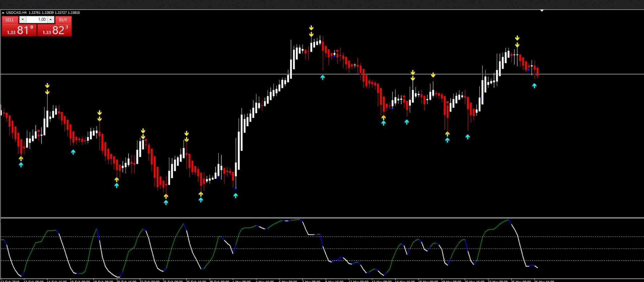
Task: Click top yellow down arrow above the rightmost peak
Action: [517, 38]
